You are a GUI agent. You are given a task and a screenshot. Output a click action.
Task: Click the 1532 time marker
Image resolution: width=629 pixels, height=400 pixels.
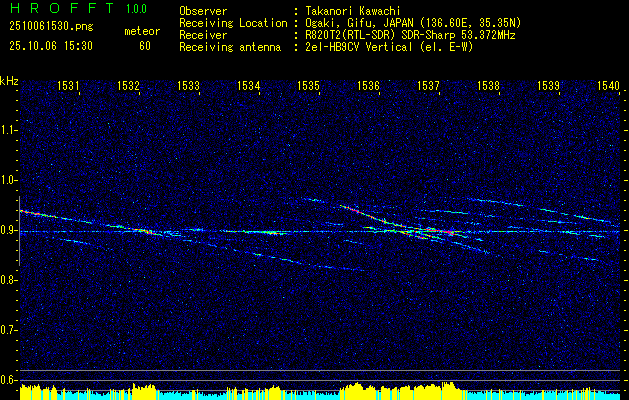(128, 85)
